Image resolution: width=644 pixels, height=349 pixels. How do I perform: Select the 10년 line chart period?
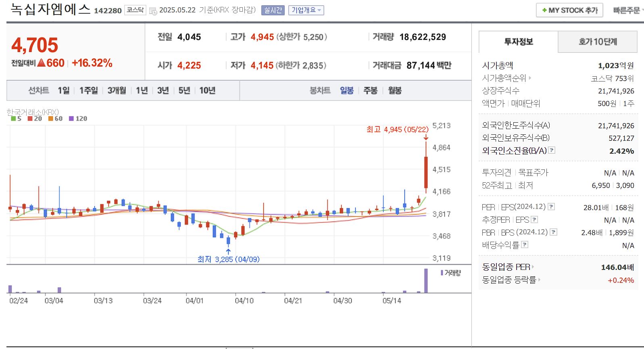click(207, 90)
